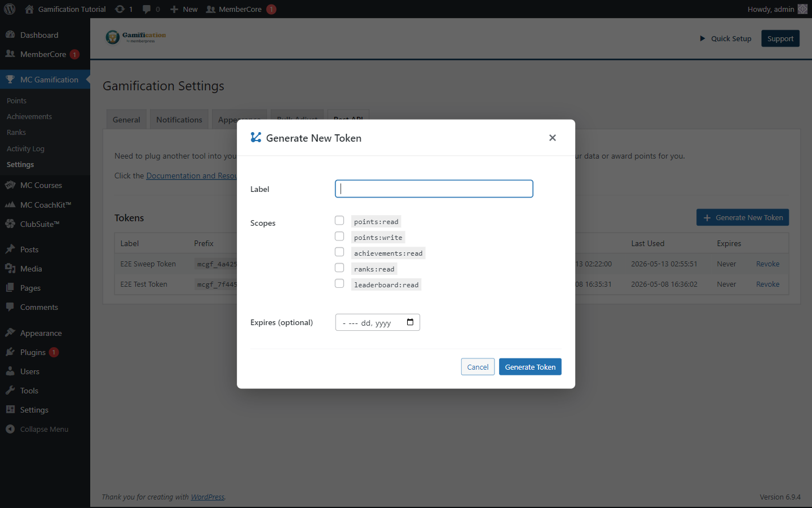Revoke the E2E Test Token

pos(767,284)
